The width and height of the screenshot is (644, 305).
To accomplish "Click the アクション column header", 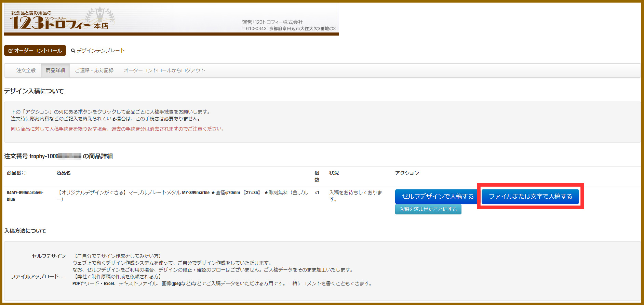I will (407, 173).
